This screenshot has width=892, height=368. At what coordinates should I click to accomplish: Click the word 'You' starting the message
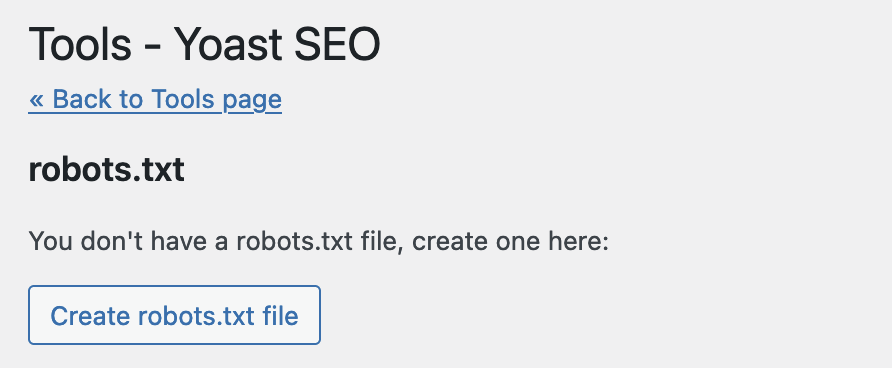51,241
